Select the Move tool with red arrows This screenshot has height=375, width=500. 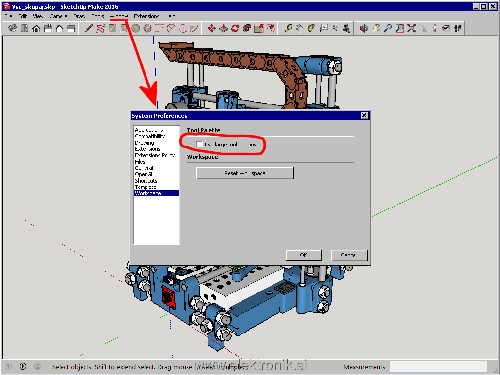[211, 28]
